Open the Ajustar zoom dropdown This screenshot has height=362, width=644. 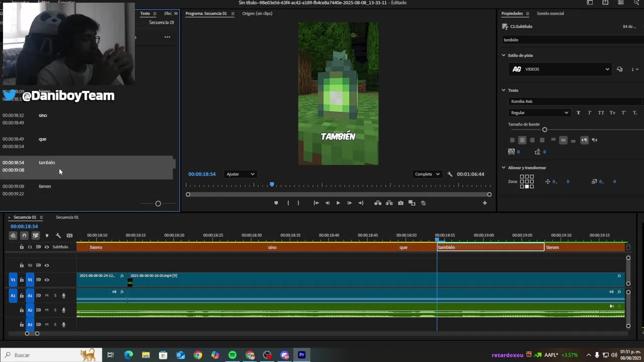point(240,174)
